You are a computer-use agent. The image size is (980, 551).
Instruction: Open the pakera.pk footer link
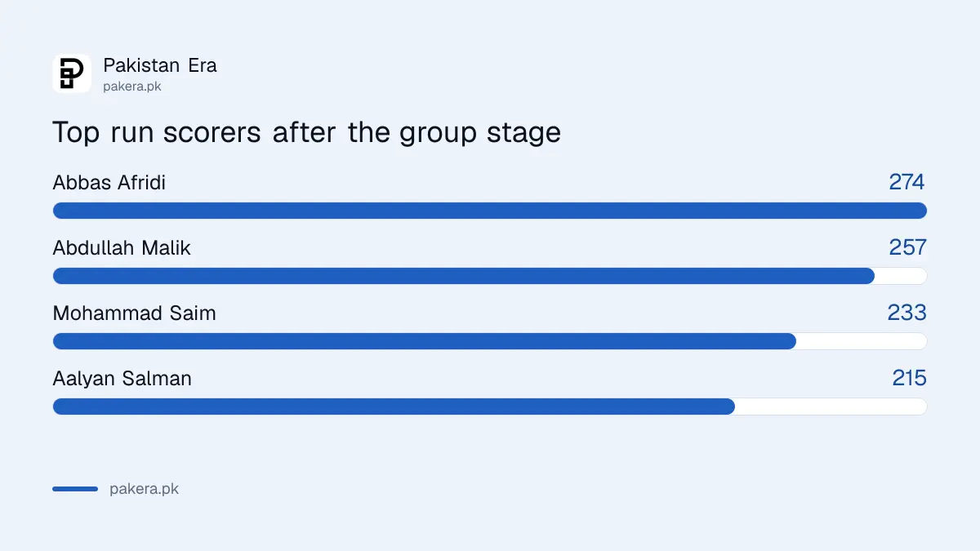(145, 489)
